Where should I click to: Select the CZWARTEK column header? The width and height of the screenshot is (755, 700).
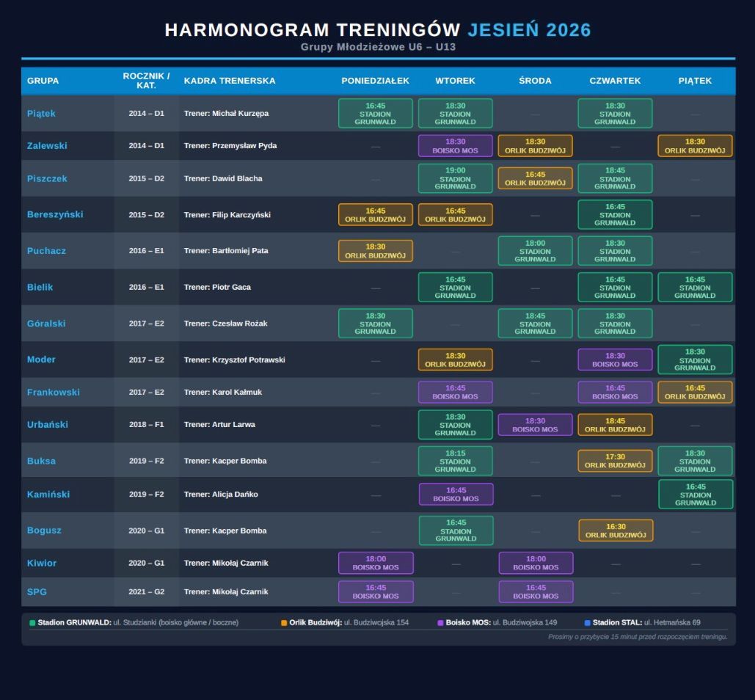coord(615,81)
